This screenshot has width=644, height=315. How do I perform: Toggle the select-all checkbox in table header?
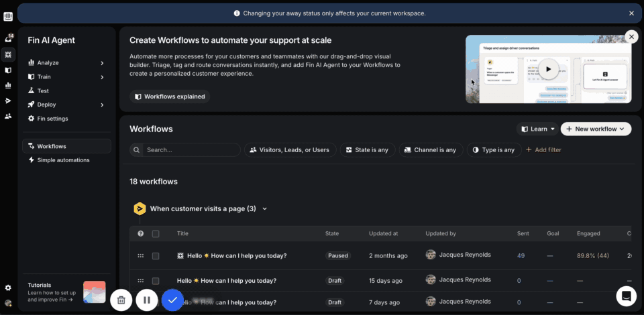(x=156, y=234)
